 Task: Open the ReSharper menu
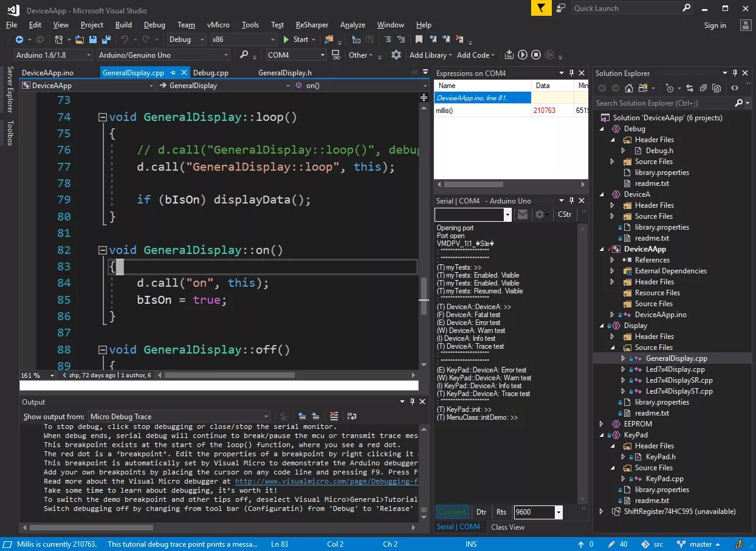pyautogui.click(x=312, y=25)
